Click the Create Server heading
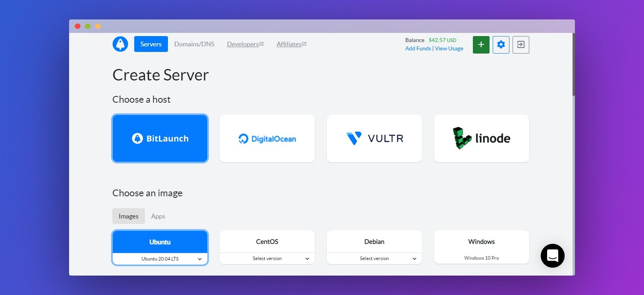644x295 pixels. 160,75
